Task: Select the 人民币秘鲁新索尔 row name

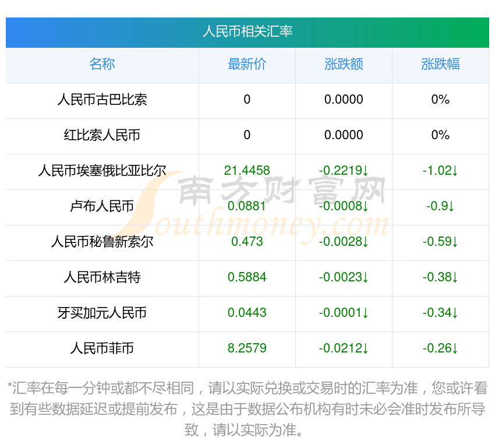Action: tap(102, 242)
